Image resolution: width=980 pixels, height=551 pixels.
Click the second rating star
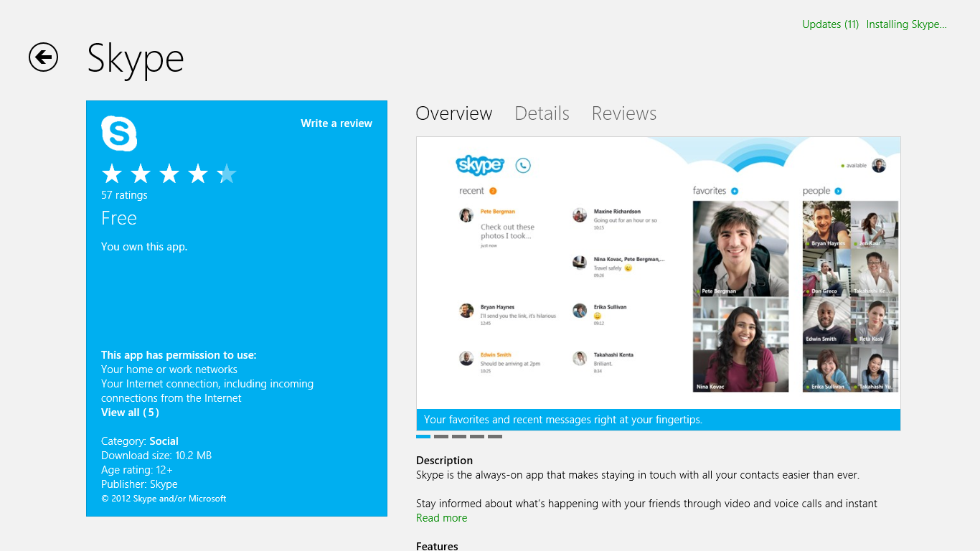[x=141, y=174]
